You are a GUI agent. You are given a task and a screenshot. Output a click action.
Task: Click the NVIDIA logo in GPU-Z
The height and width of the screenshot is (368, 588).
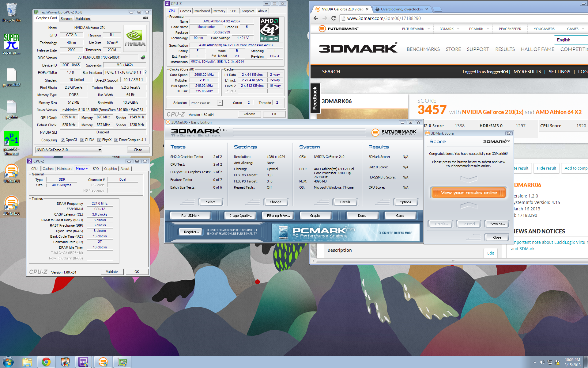click(x=135, y=39)
